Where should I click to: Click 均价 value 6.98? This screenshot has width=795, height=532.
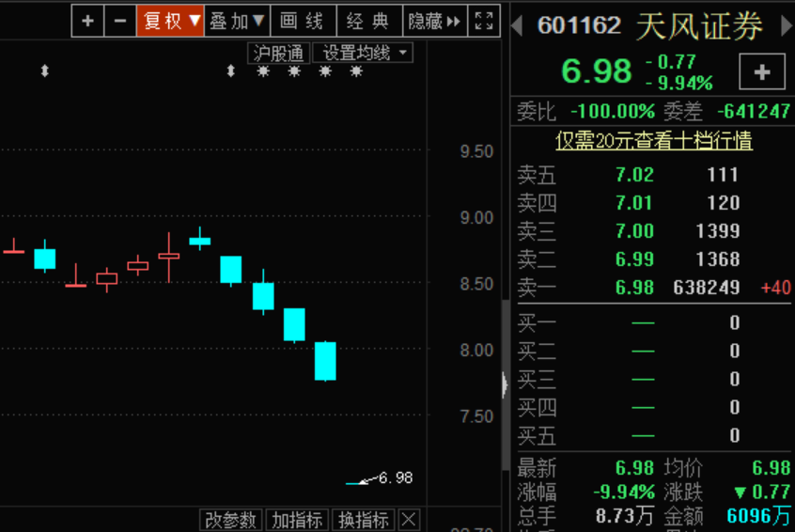(771, 467)
